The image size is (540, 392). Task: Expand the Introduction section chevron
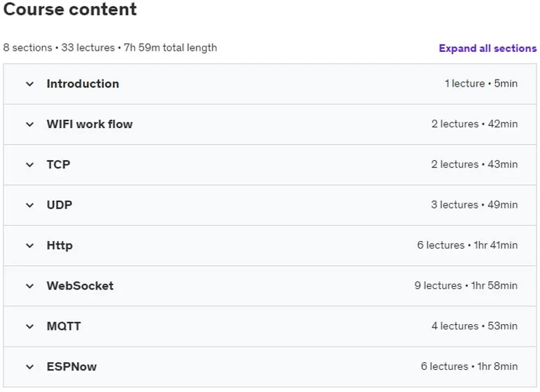tap(30, 84)
